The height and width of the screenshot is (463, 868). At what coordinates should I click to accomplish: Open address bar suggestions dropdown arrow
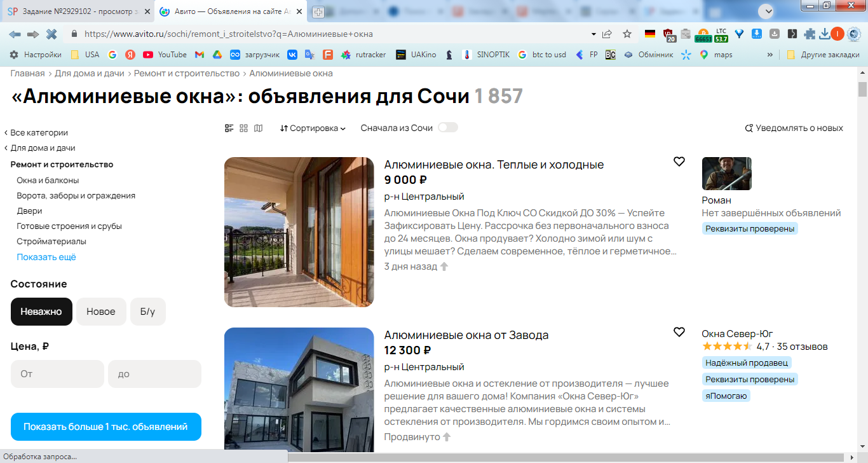pyautogui.click(x=593, y=34)
